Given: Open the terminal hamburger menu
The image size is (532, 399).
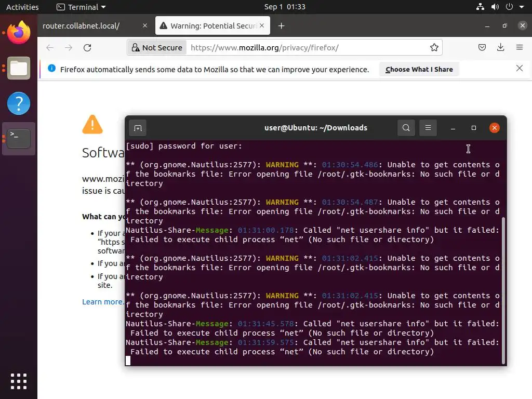Looking at the screenshot, I should [x=428, y=128].
